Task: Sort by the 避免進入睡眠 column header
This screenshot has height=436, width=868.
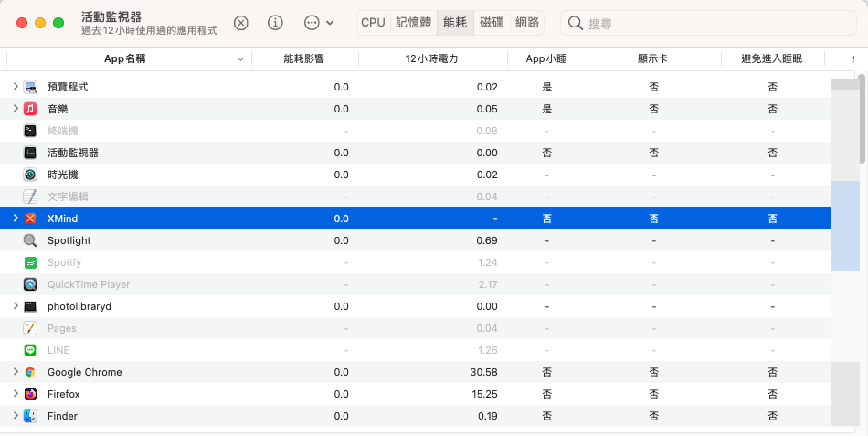Action: 772,58
